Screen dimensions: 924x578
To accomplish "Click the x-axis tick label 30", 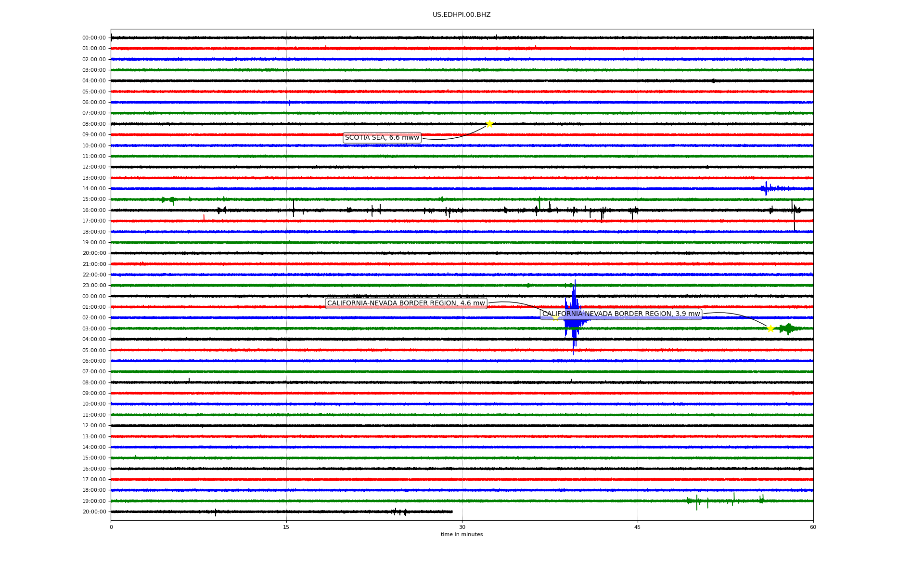I will pyautogui.click(x=462, y=527).
